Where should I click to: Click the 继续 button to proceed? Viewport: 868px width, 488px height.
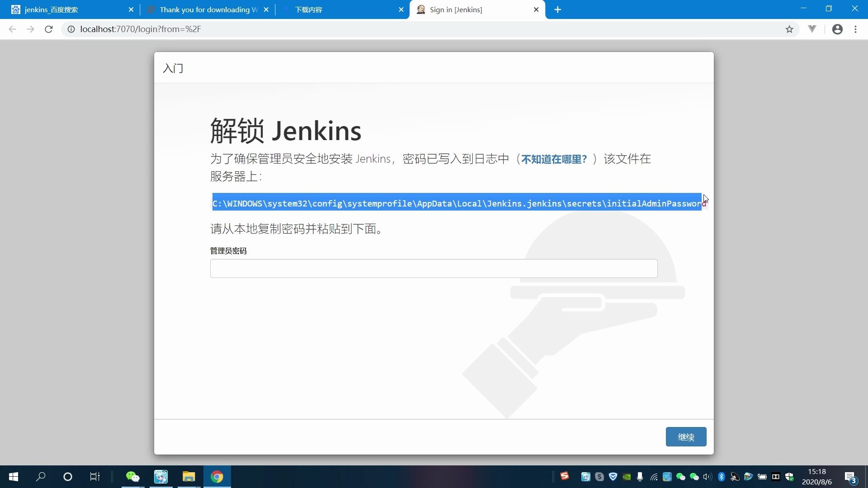tap(685, 436)
